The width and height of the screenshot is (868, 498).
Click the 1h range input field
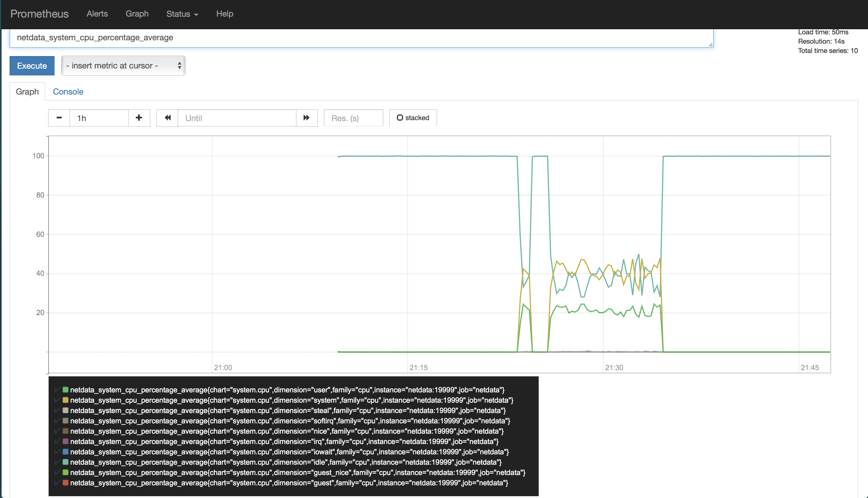(99, 118)
